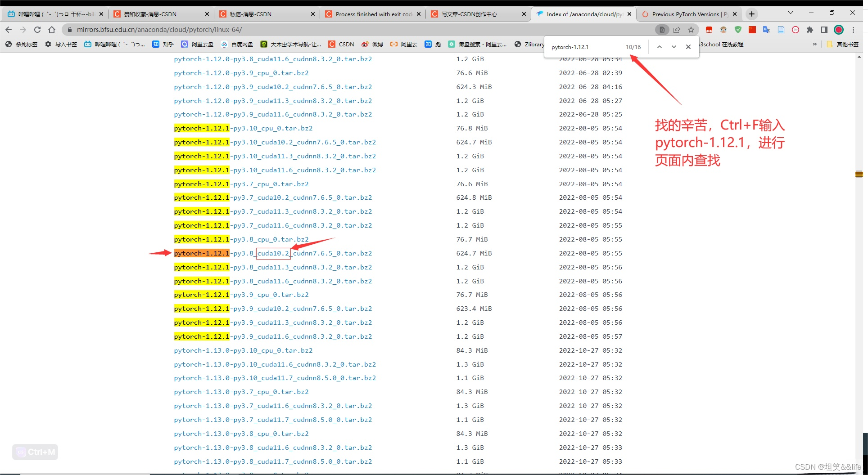
Task: Click the Ctrl+M floating button
Action: 35,452
